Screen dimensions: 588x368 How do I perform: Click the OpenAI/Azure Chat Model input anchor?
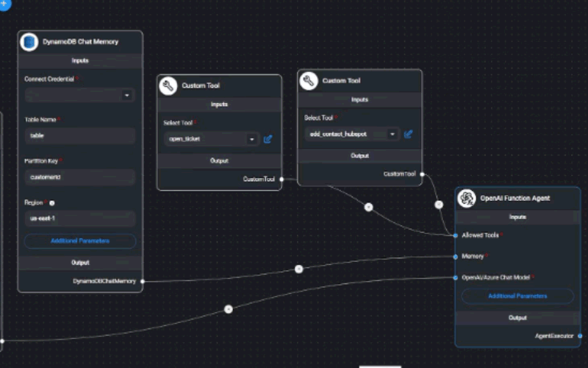point(456,278)
